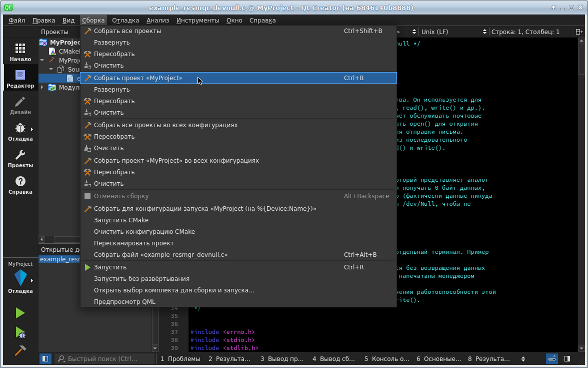This screenshot has width=588, height=368.
Task: Toggle the progress details button in status bar
Action: coord(552,358)
